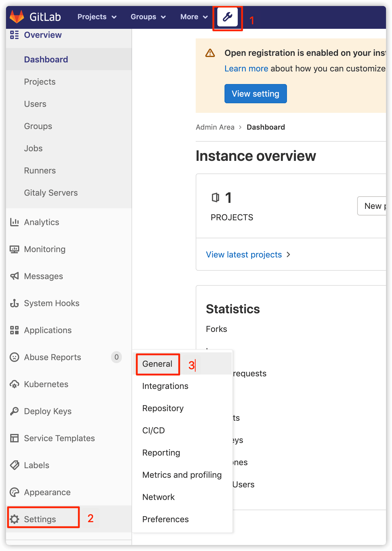The width and height of the screenshot is (392, 551).
Task: Click the Overview grid icon
Action: click(14, 35)
